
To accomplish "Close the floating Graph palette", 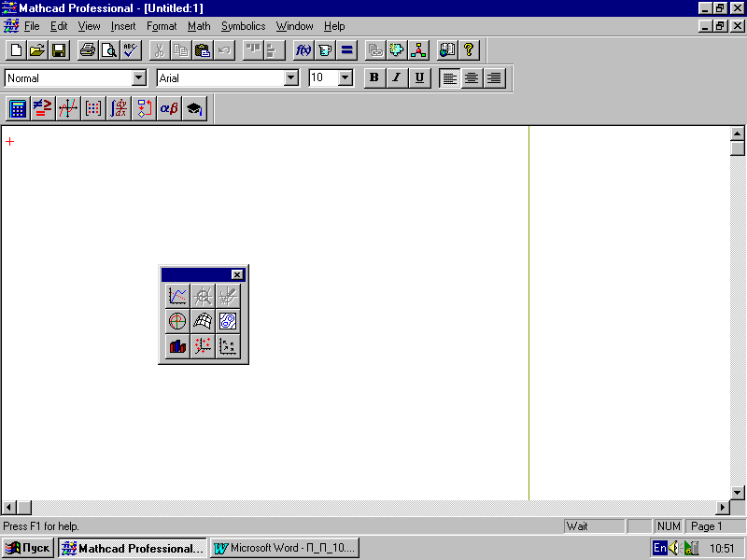I will pyautogui.click(x=237, y=274).
